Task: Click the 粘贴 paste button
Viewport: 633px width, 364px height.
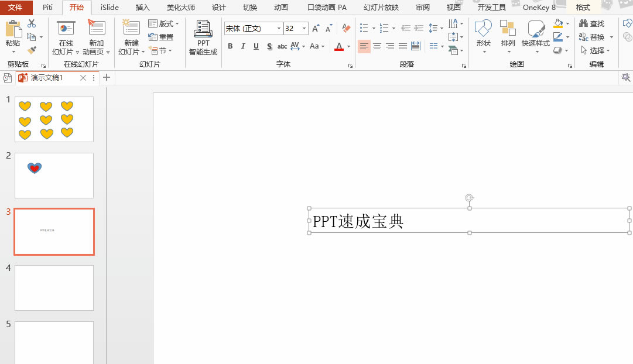Action: [13, 35]
